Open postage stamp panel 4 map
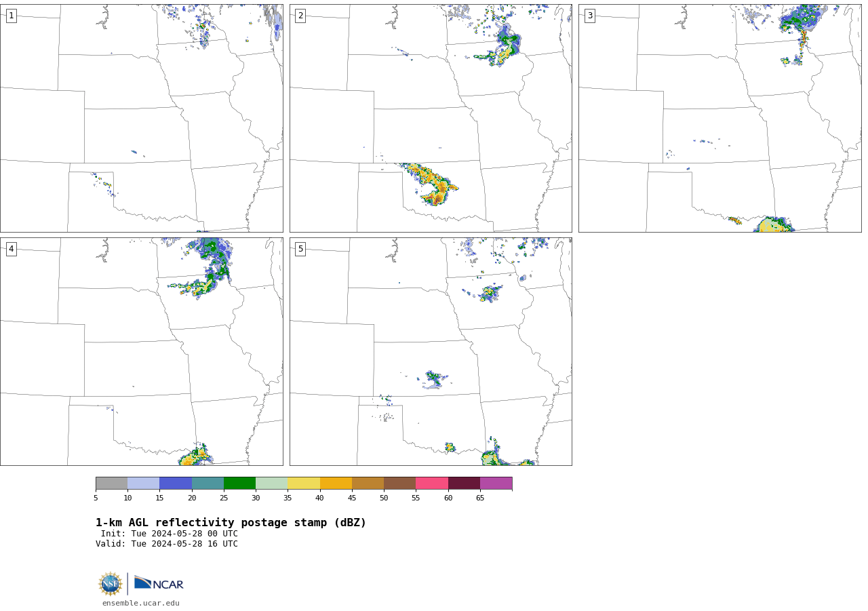Viewport: 868px width, 611px height. pyautogui.click(x=142, y=351)
